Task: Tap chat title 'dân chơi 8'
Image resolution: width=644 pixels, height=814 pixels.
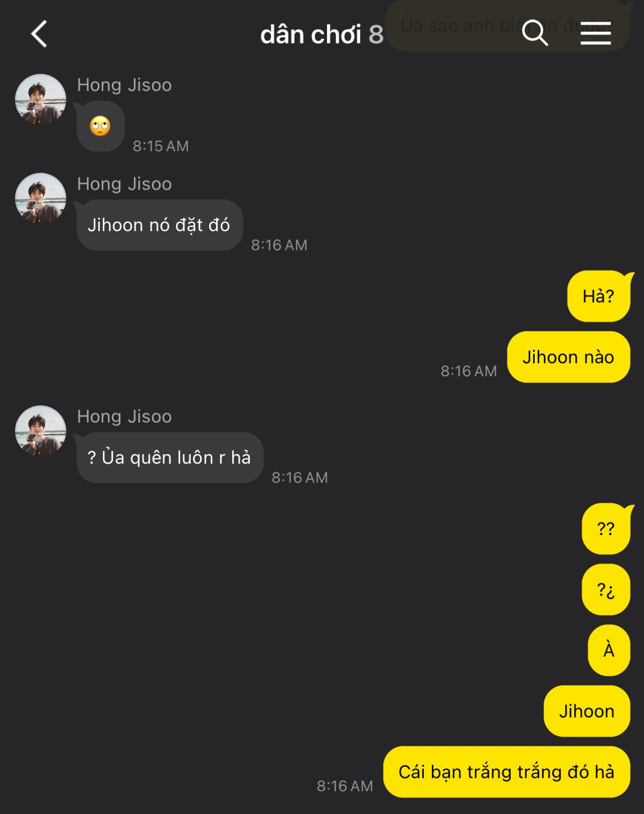Action: pyautogui.click(x=322, y=34)
